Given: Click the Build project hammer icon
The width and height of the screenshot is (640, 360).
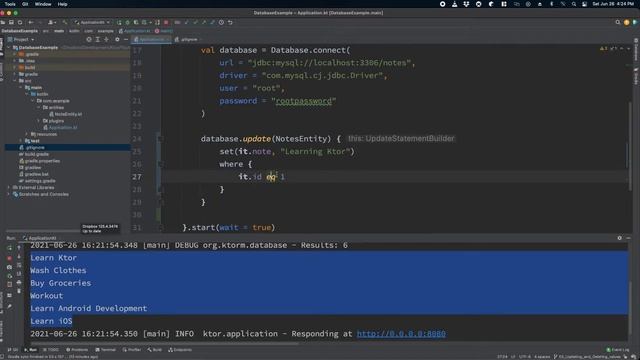Looking at the screenshot, I should [x=65, y=22].
